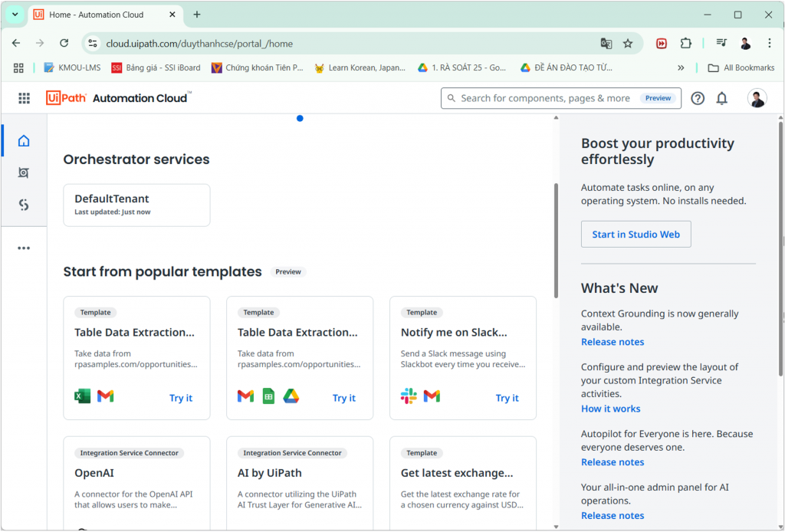Screen dimensions: 785x532
Task: Open the Help question mark icon
Action: pyautogui.click(x=698, y=98)
